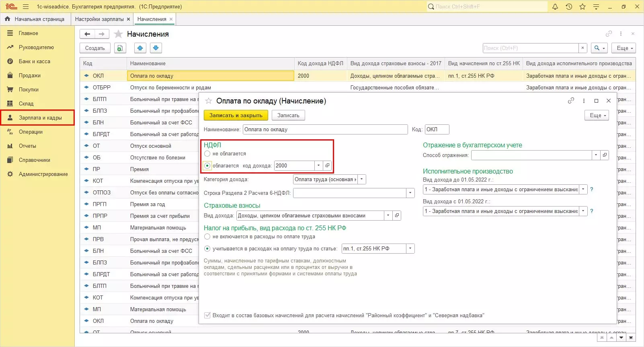Open three-dot menu in Начисления list header
The height and width of the screenshot is (347, 644).
click(x=621, y=34)
